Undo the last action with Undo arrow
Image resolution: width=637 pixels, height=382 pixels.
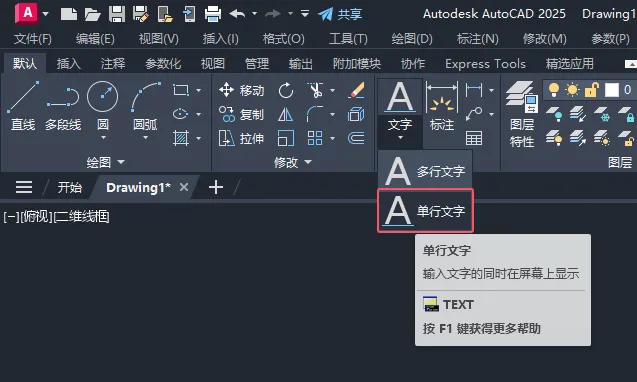(237, 14)
